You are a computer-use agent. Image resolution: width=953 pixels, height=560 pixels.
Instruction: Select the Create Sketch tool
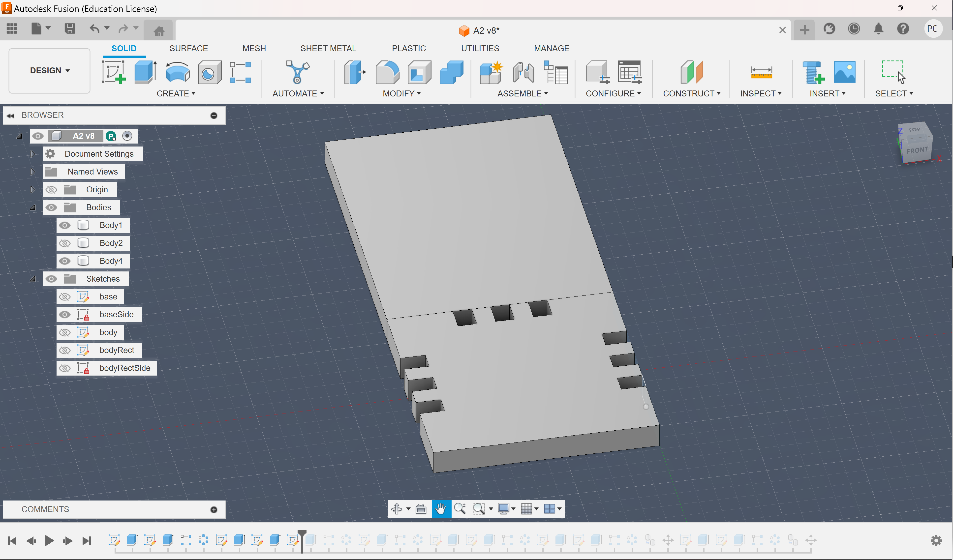click(114, 72)
